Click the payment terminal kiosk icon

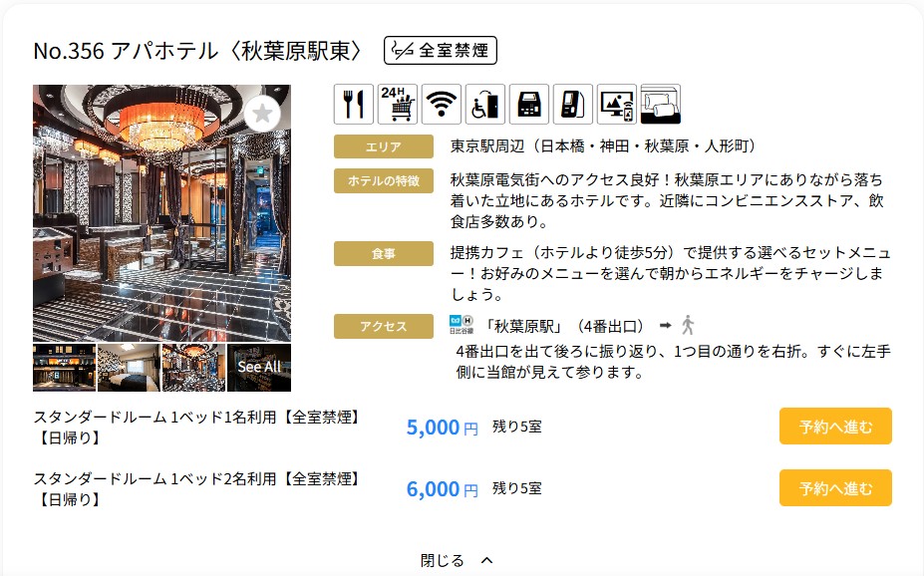[x=573, y=105]
